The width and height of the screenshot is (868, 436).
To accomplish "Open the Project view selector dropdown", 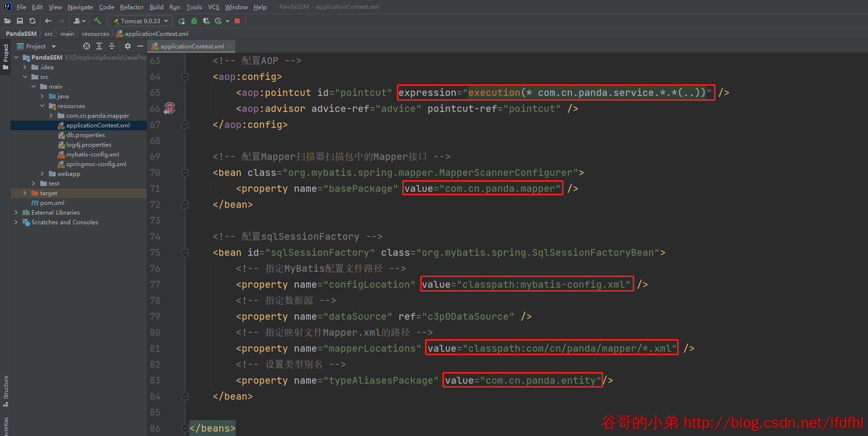I will [x=37, y=46].
